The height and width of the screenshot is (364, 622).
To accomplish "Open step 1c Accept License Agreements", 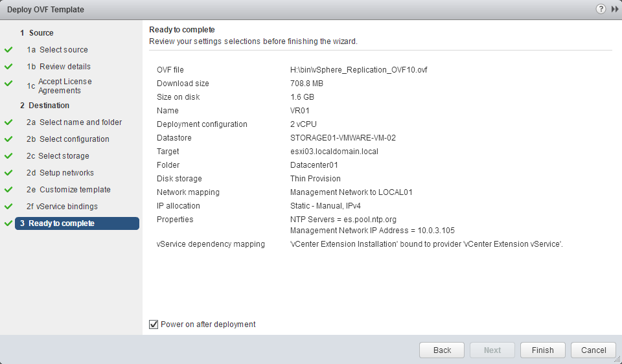I will click(65, 86).
